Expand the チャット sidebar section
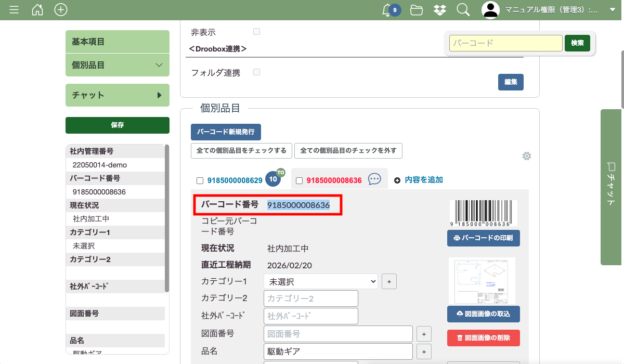The width and height of the screenshot is (624, 364). (118, 95)
